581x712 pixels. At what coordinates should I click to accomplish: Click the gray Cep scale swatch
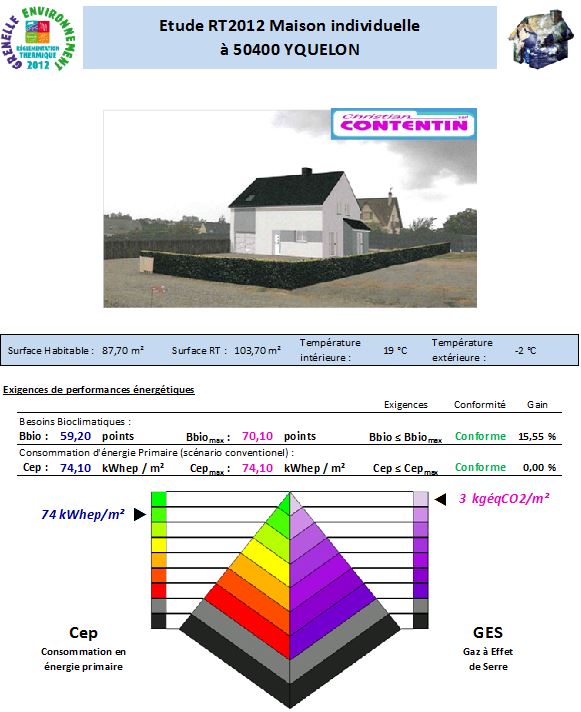[x=159, y=606]
